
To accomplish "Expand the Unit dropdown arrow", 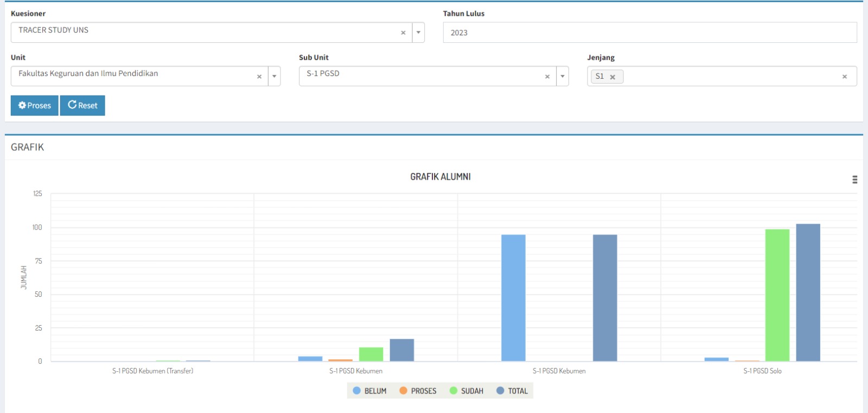I will [x=275, y=77].
